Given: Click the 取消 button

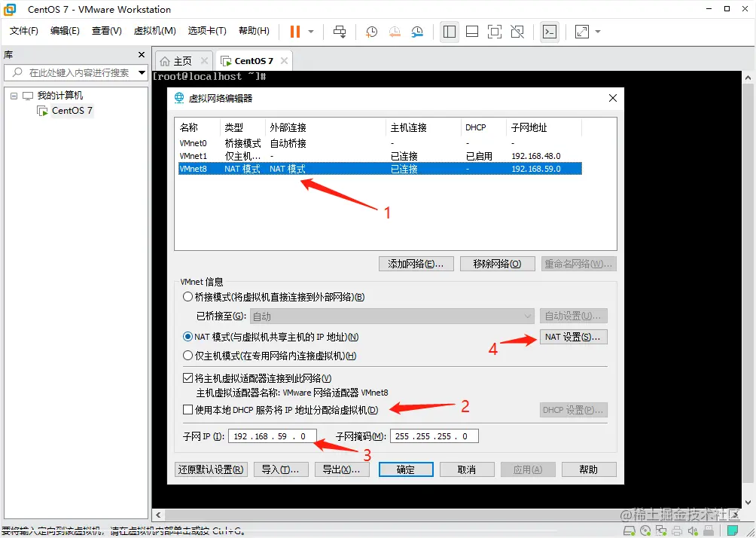Looking at the screenshot, I should click(x=467, y=469).
